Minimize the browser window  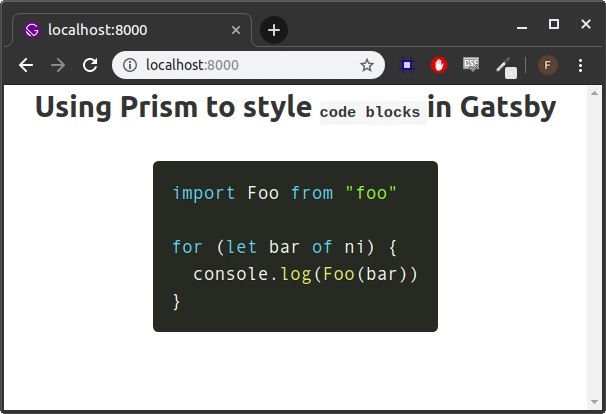(x=522, y=27)
